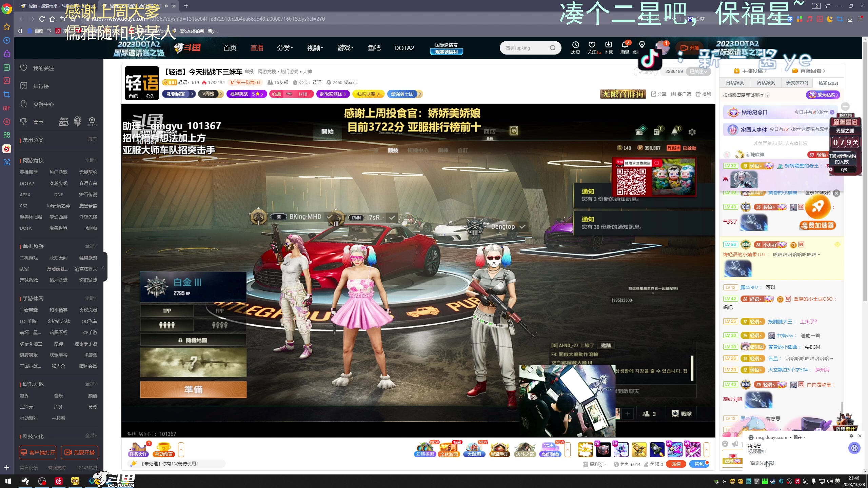
Task: Open 决斗之巅 activity icon
Action: coord(525,450)
